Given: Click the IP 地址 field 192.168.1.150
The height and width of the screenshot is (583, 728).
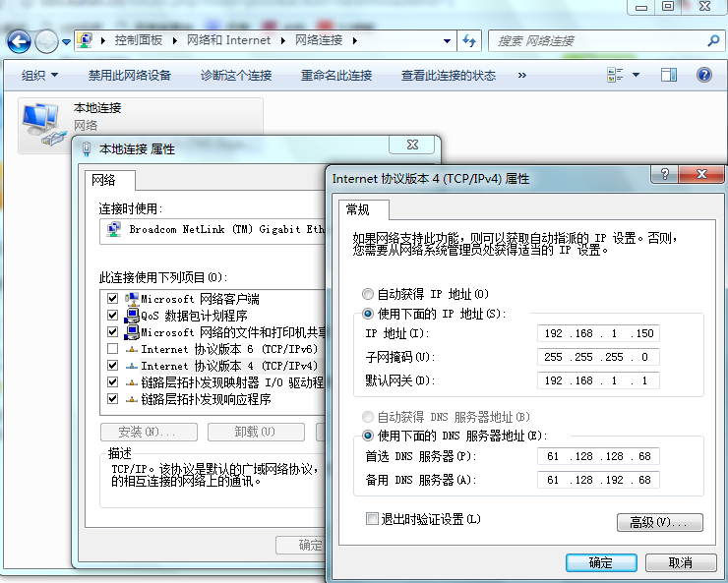Looking at the screenshot, I should click(598, 333).
